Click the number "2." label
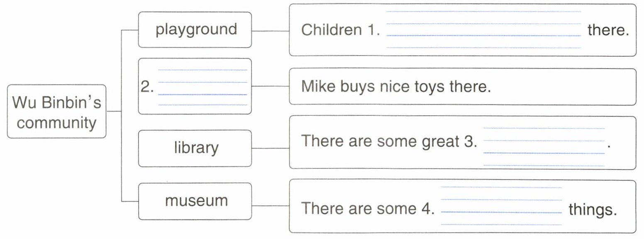Viewport: 644px width, 239px height. click(147, 88)
